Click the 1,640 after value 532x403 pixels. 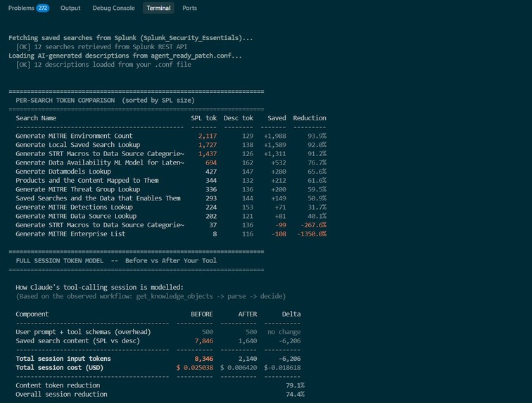point(247,341)
